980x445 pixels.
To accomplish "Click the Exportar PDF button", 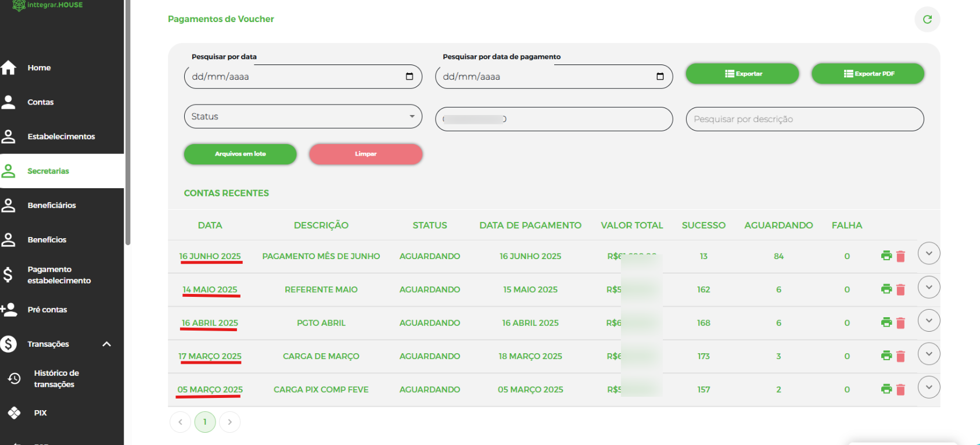I will [867, 74].
